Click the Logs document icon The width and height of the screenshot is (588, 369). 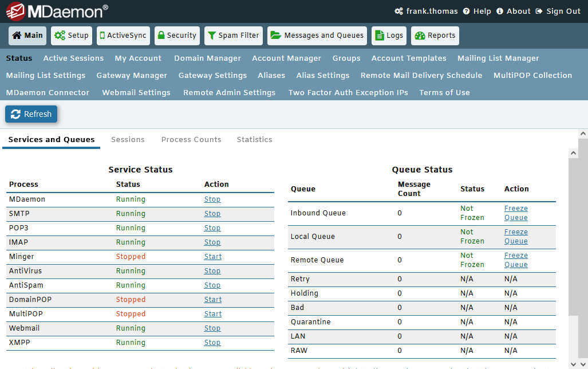tap(379, 36)
